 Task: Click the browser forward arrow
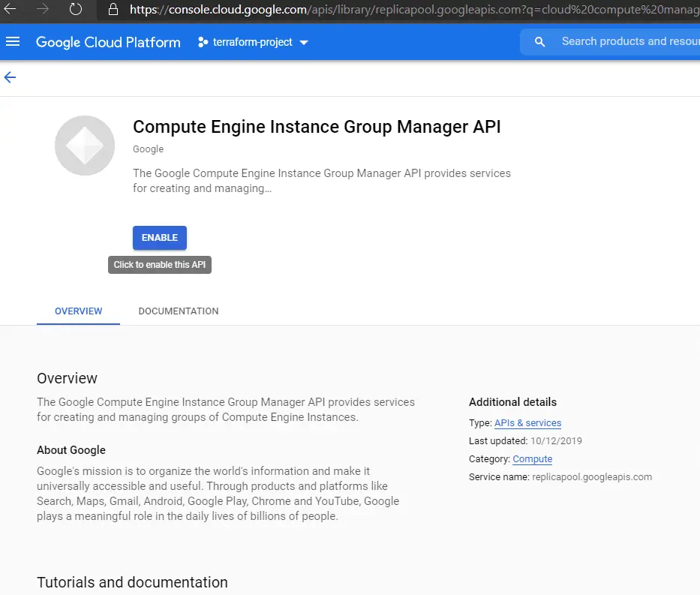43,9
